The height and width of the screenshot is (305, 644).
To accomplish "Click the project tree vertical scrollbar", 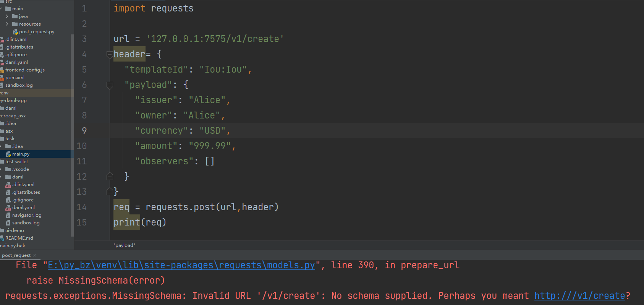I will point(72,134).
